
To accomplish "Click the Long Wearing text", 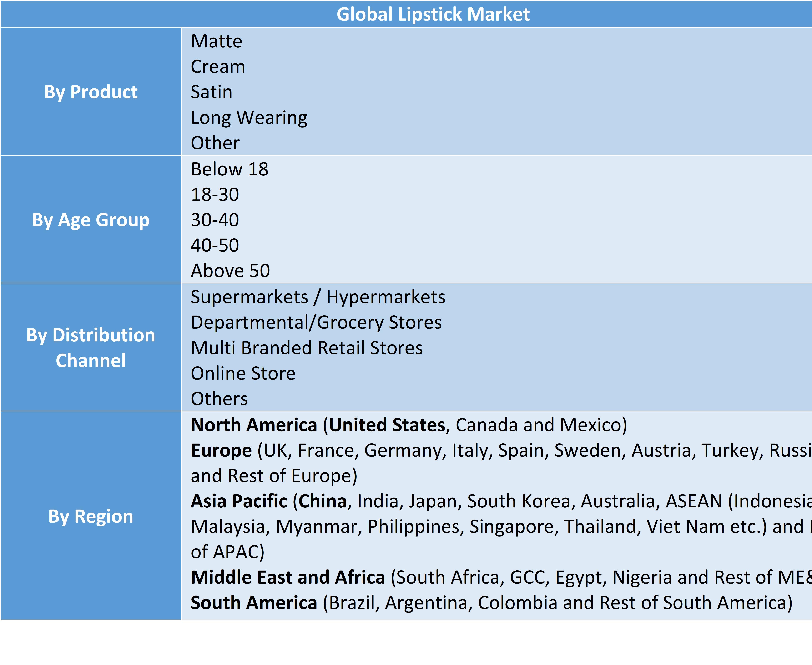I will 249,118.
